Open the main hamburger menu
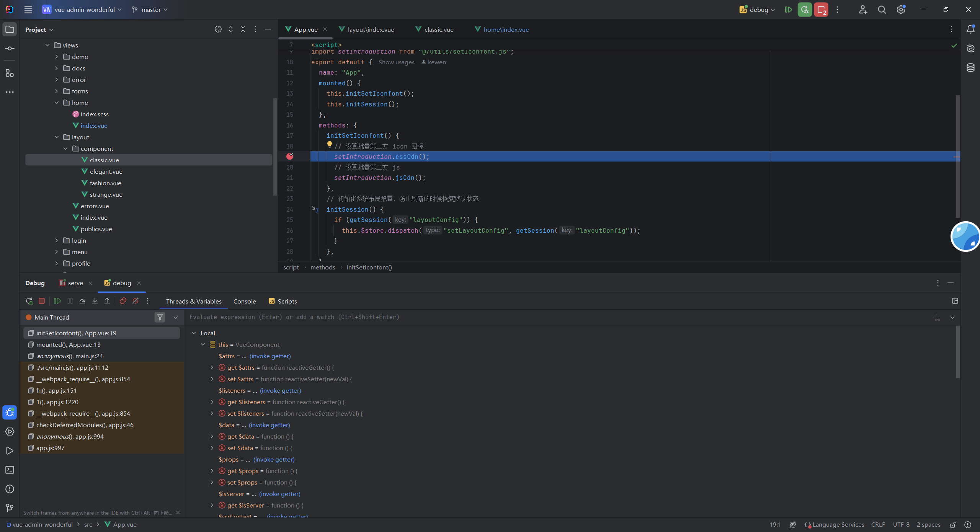The image size is (980, 532). click(28, 10)
